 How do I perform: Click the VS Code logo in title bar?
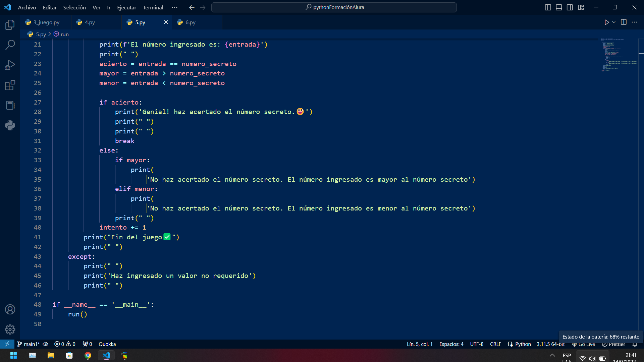7,7
